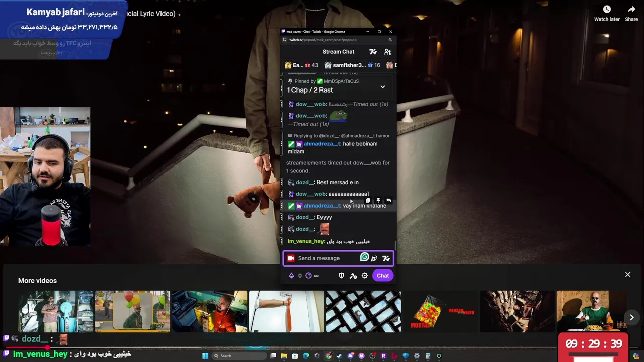Viewport: 644px width, 362px height.
Task: Open Steam from the taskbar
Action: click(x=339, y=356)
